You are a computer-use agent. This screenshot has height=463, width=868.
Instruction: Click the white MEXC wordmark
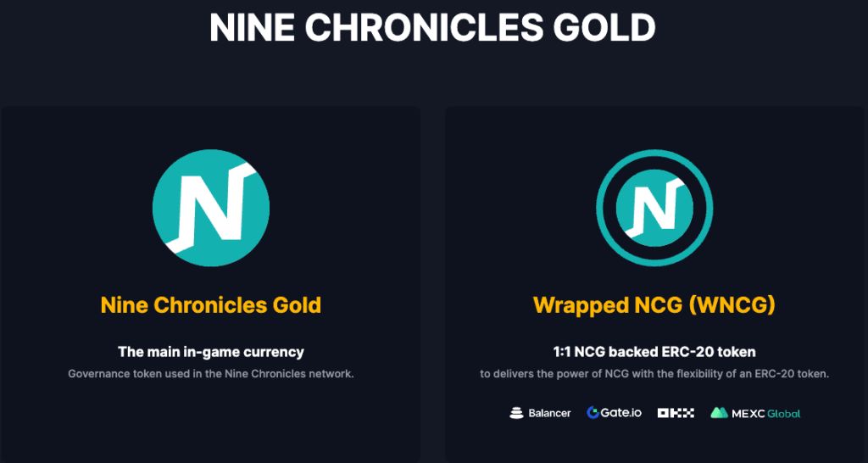pyautogui.click(x=748, y=413)
